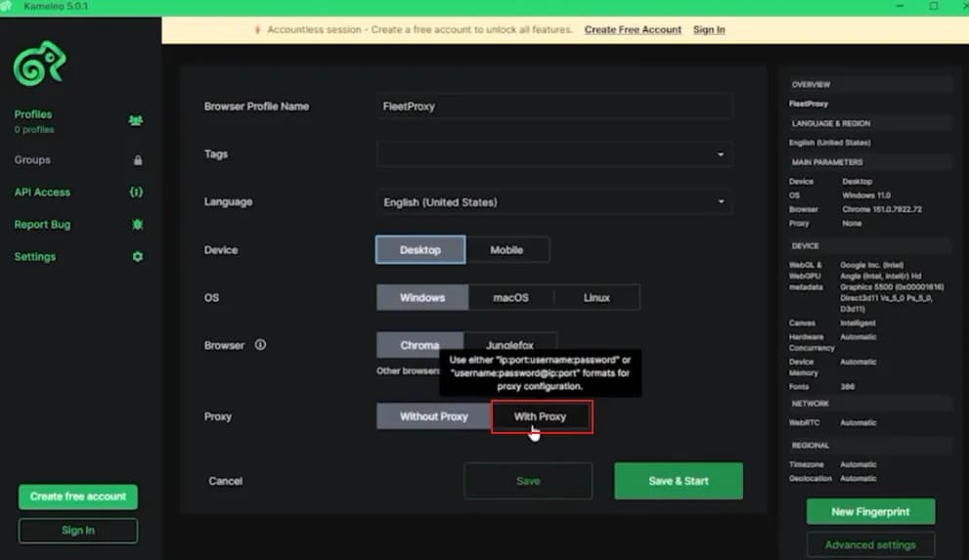Click the '0 profiles' count text

34,130
